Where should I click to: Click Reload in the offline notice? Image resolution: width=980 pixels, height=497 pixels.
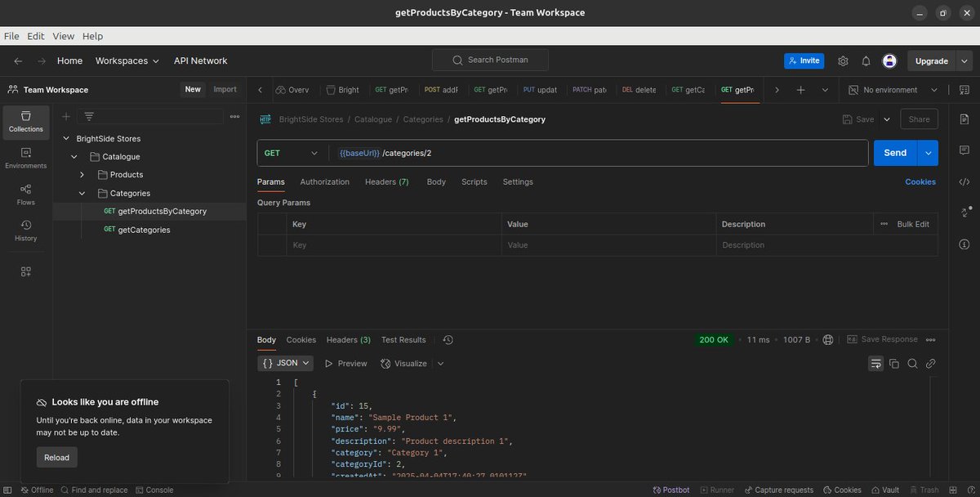(56, 458)
